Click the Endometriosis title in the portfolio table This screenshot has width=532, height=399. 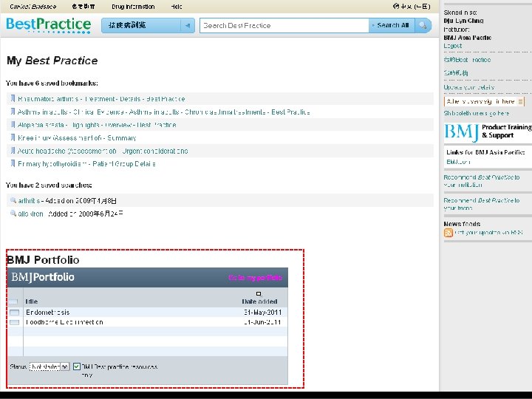pyautogui.click(x=48, y=312)
